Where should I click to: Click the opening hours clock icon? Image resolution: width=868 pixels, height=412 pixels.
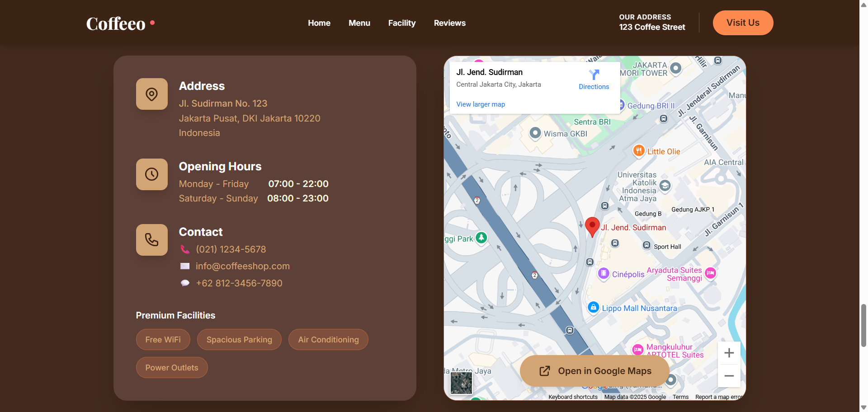[151, 174]
